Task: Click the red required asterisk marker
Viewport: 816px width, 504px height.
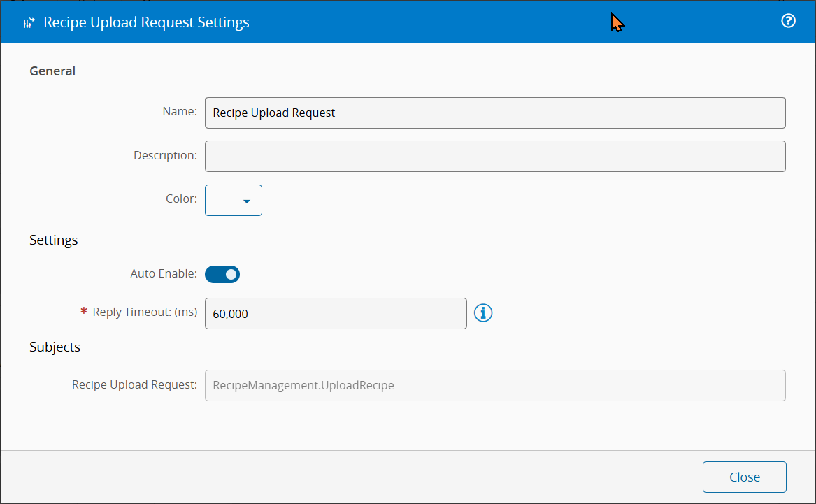Action: coord(84,312)
